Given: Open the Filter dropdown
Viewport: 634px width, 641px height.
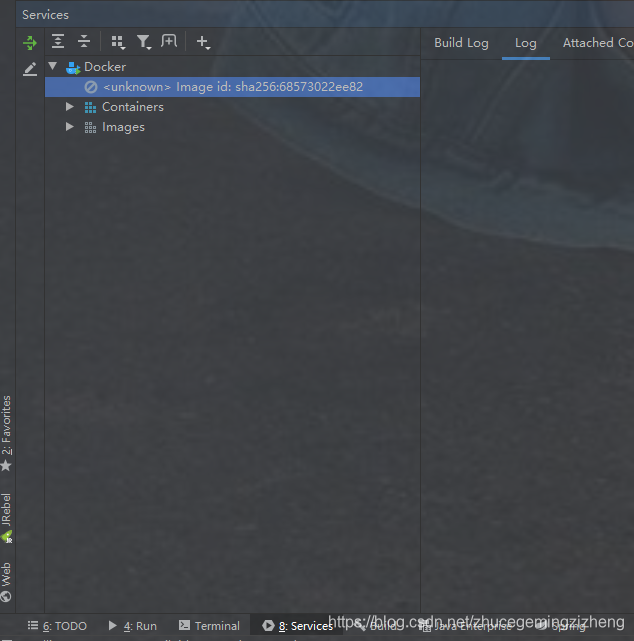Looking at the screenshot, I should click(144, 42).
